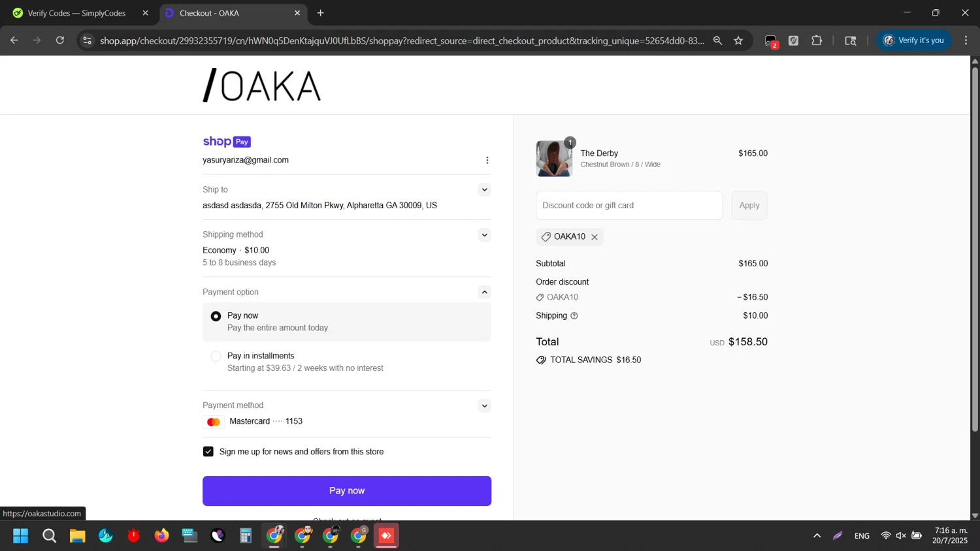Select the Pay now radio option
This screenshot has width=980, height=551.
216,316
